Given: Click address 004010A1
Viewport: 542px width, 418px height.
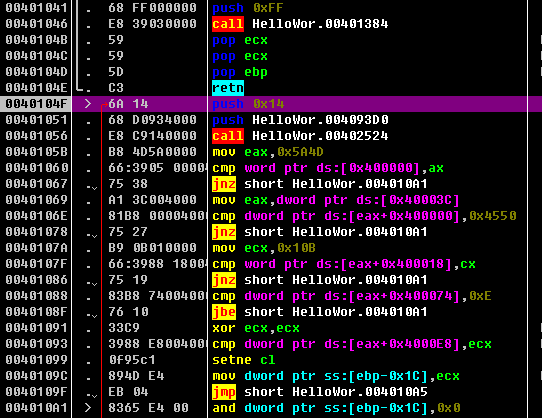Looking at the screenshot, I should [x=36, y=408].
